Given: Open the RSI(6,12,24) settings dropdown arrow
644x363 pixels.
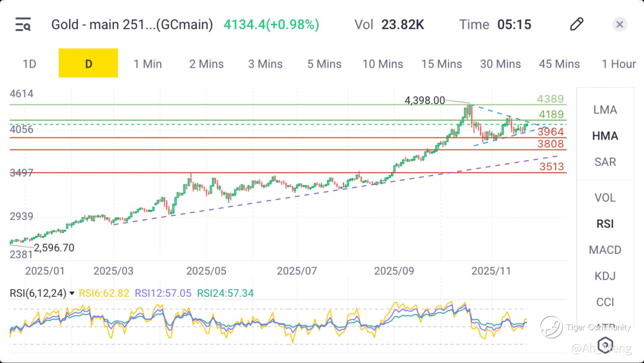Looking at the screenshot, I should tap(72, 293).
